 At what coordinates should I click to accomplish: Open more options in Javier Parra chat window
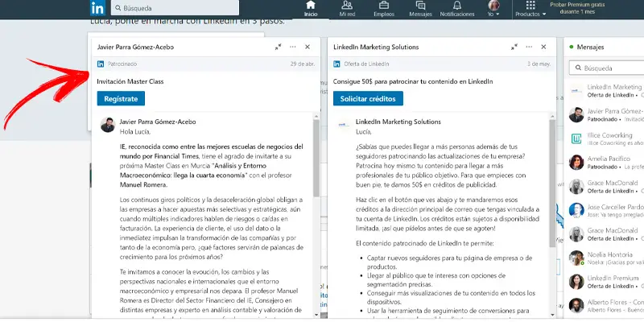pos(292,47)
